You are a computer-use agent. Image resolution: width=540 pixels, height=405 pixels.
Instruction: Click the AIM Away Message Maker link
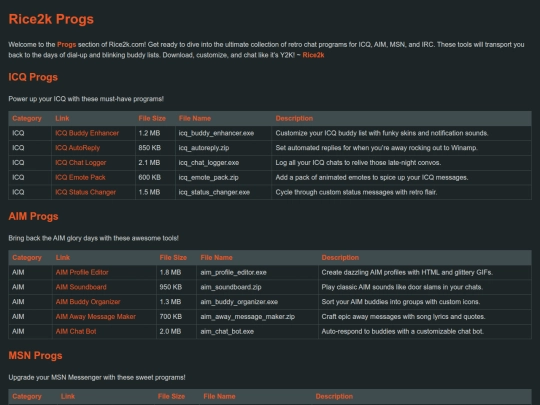point(96,316)
